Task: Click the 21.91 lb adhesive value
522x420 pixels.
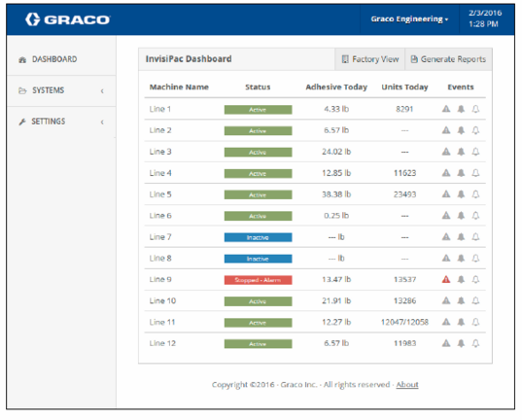Action: pos(336,300)
